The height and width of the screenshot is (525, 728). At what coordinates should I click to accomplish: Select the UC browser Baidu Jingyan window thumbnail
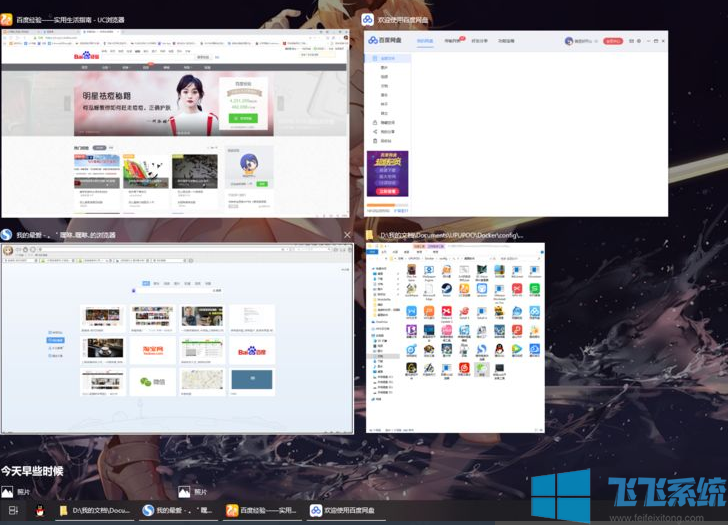pyautogui.click(x=175, y=123)
